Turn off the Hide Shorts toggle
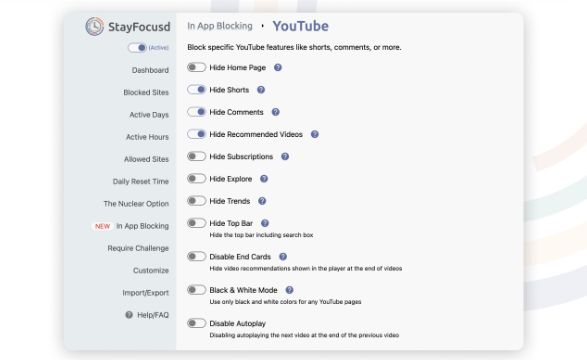This screenshot has height=360, width=587. pyautogui.click(x=197, y=90)
